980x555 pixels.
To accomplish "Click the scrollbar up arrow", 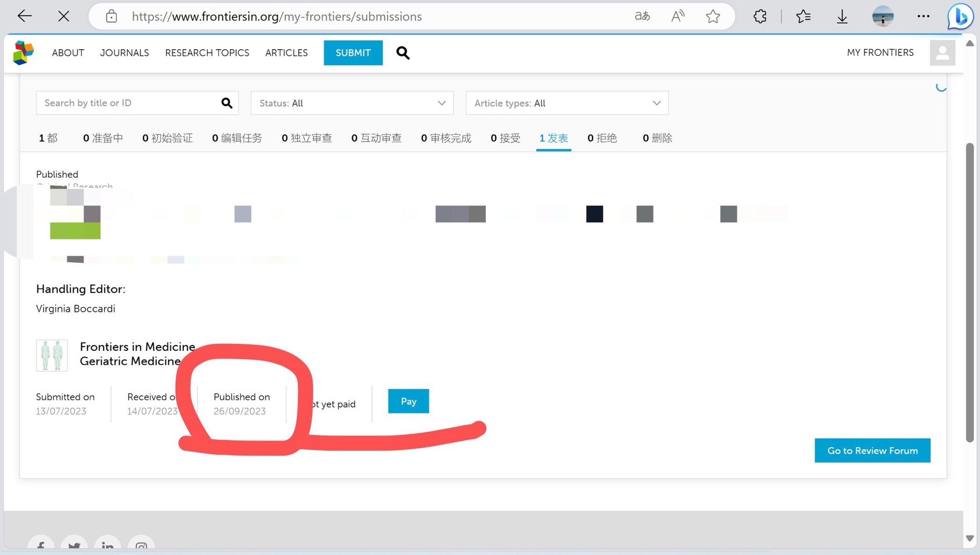I will click(x=970, y=44).
